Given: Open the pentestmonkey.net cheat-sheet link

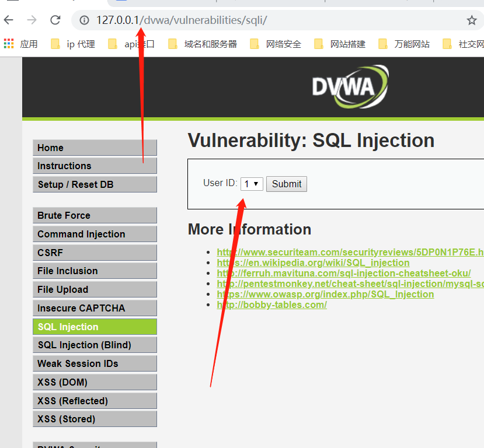Looking at the screenshot, I should pos(350,283).
